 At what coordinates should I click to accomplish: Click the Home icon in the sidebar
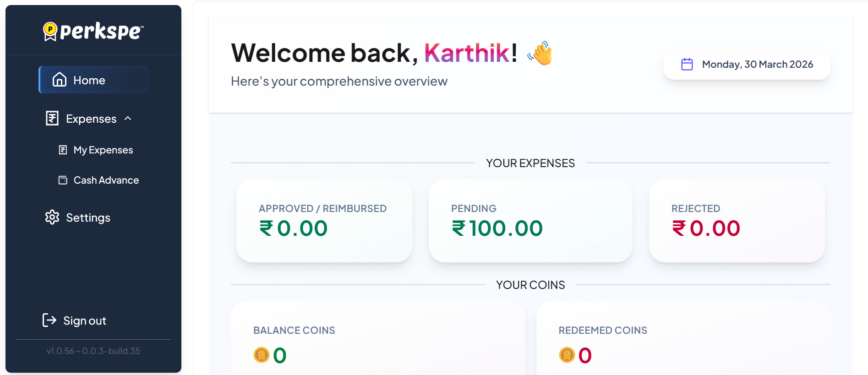click(x=59, y=80)
